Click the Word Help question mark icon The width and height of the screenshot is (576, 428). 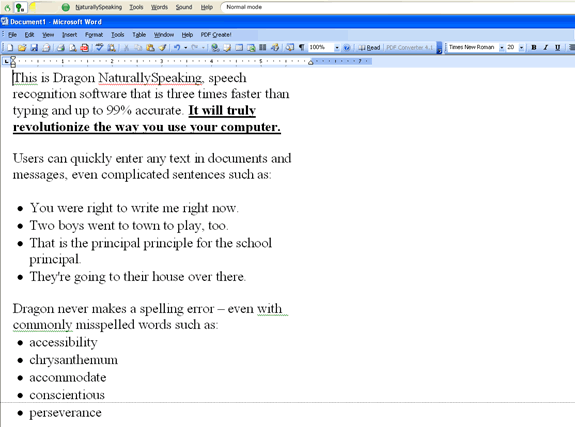(346, 47)
